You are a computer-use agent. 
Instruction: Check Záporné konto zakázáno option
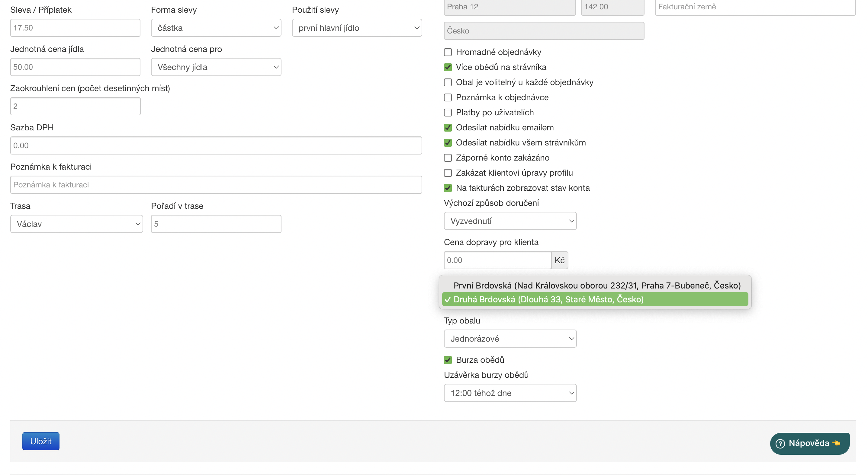click(x=448, y=158)
